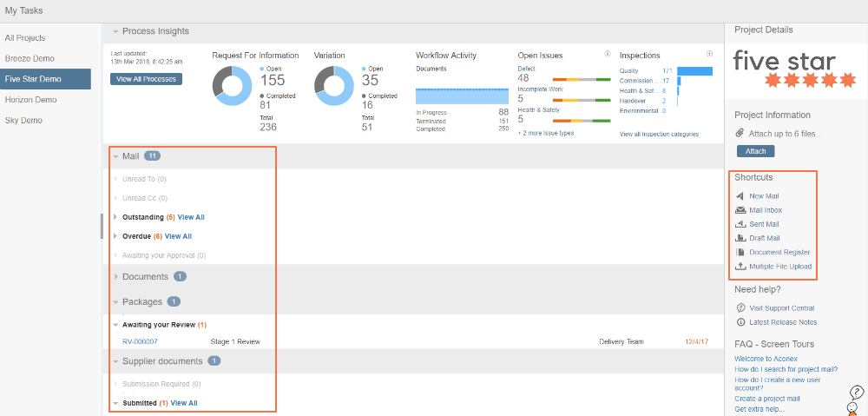The image size is (868, 416).
Task: Switch to Horizon Demo project
Action: point(30,100)
